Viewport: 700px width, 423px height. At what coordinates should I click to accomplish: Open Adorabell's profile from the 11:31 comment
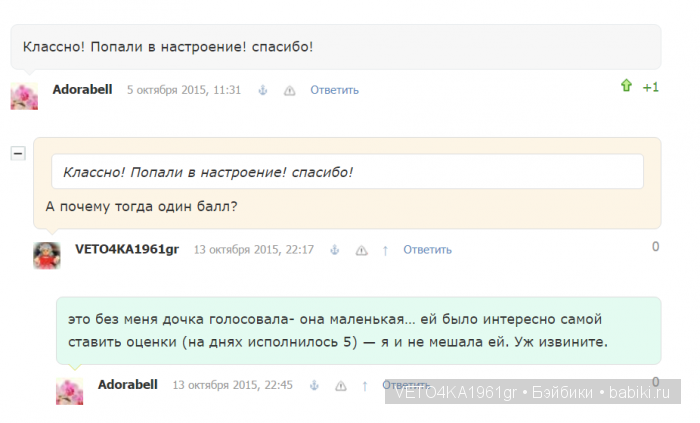coord(82,90)
